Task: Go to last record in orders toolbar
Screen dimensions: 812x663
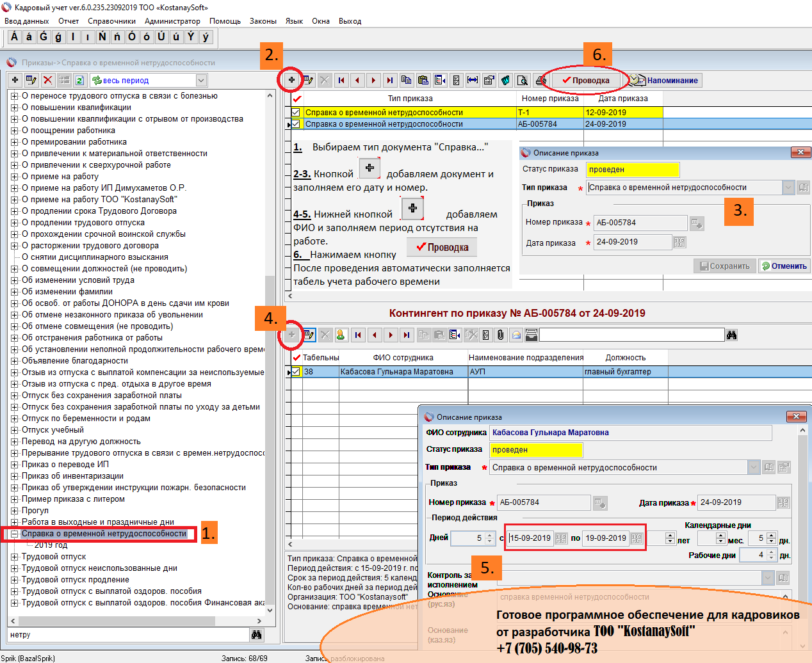Action: coord(389,80)
